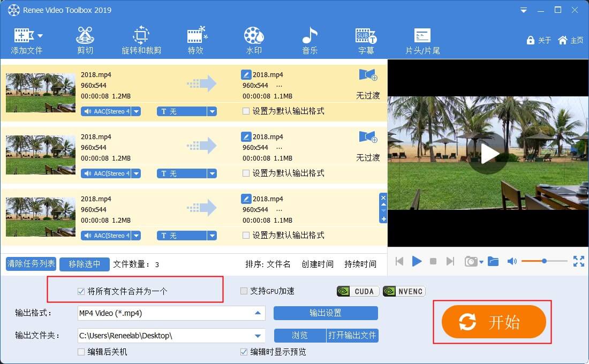
Task: Open the 剪切 (Cut) scissors tool
Action: point(85,41)
